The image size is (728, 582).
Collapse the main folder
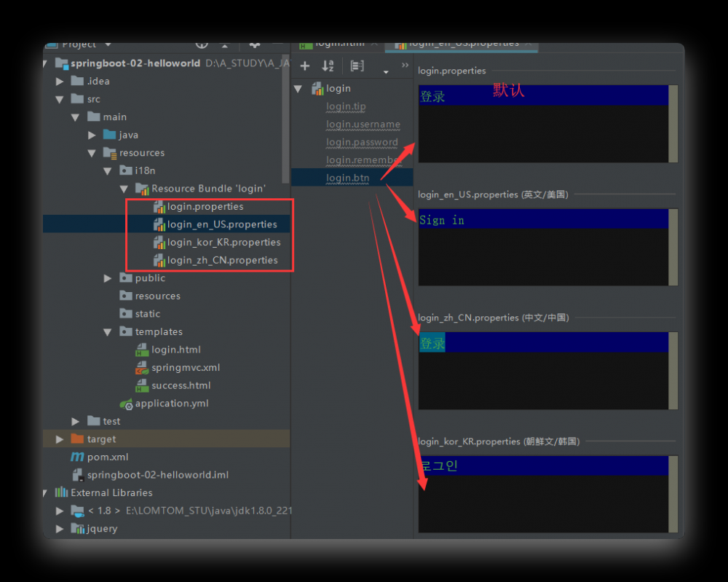[x=75, y=117]
